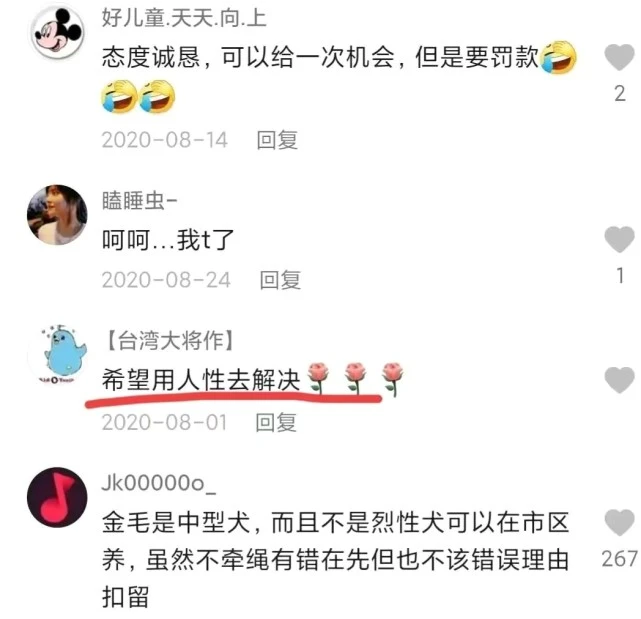The height and width of the screenshot is (619, 641).
Task: Open username 【台湾大将作】
Action: 168,340
